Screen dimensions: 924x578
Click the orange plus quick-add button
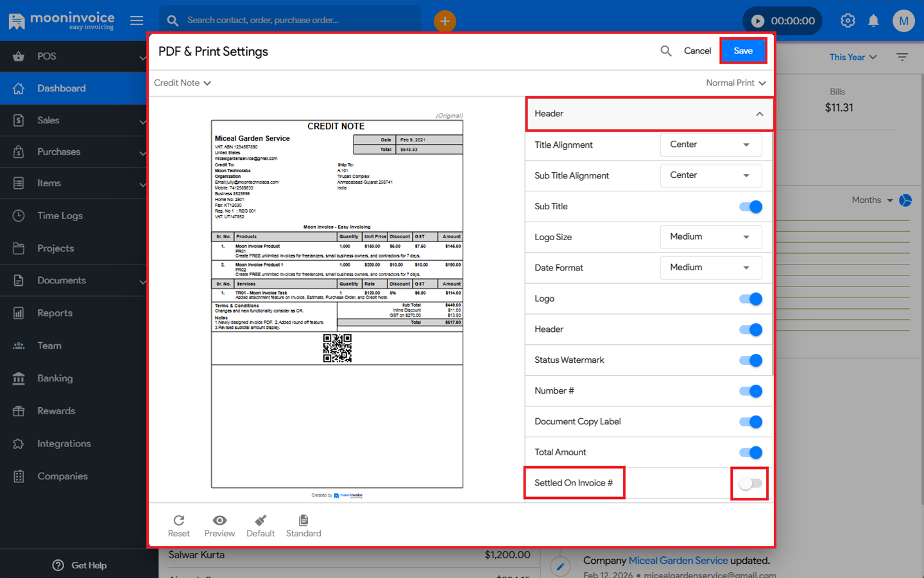[445, 21]
